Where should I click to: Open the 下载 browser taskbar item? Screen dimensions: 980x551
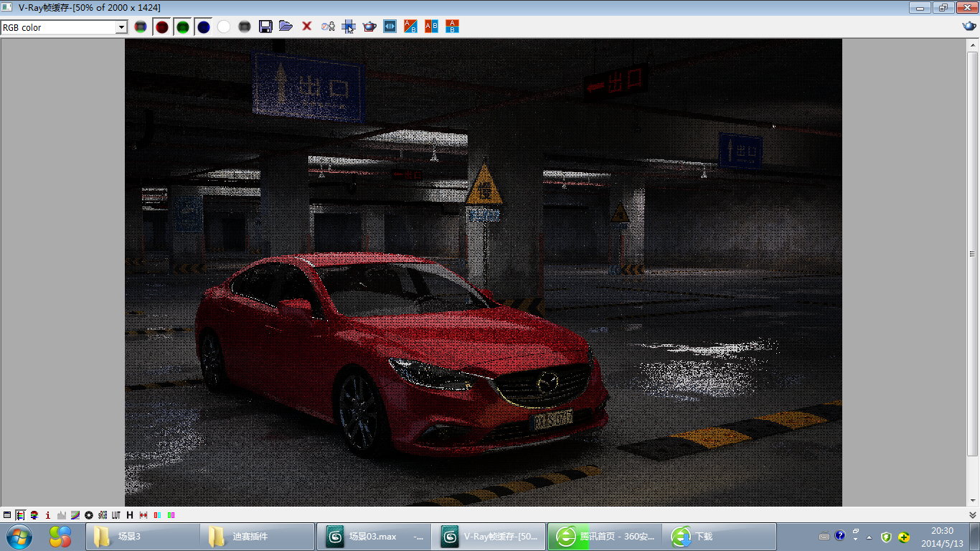720,537
